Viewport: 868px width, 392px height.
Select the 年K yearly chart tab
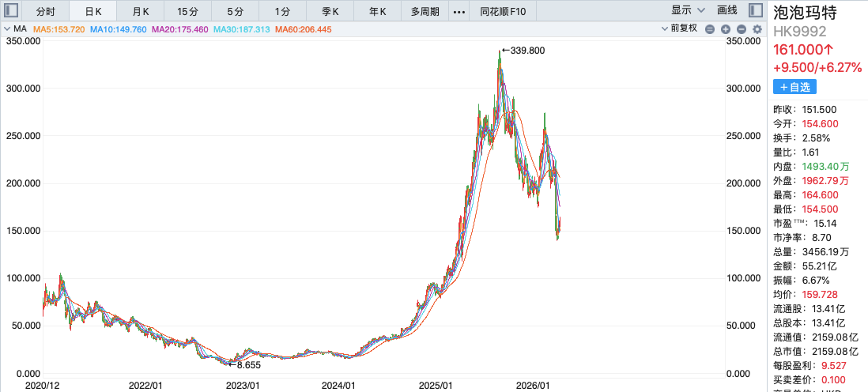pyautogui.click(x=378, y=11)
